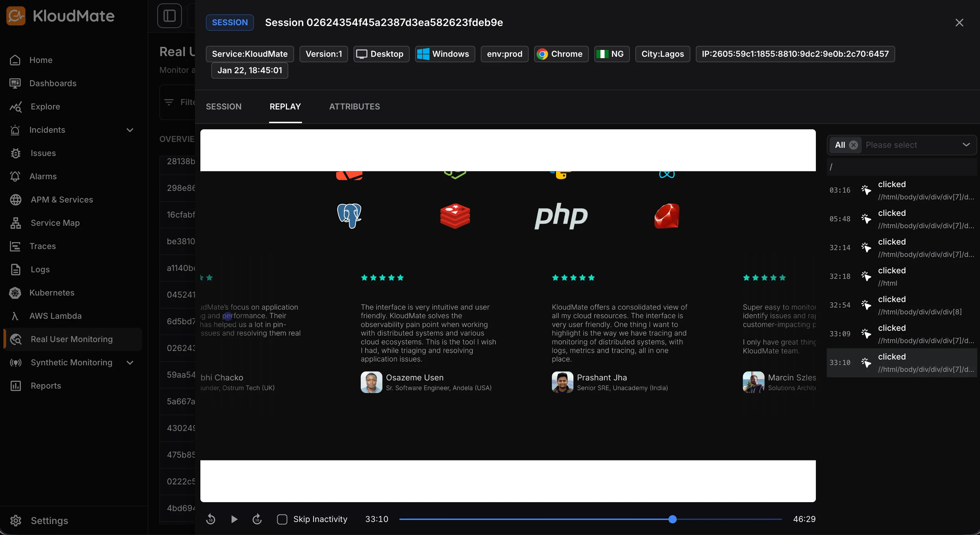Open the ATTRIBUTES tab

pos(355,106)
